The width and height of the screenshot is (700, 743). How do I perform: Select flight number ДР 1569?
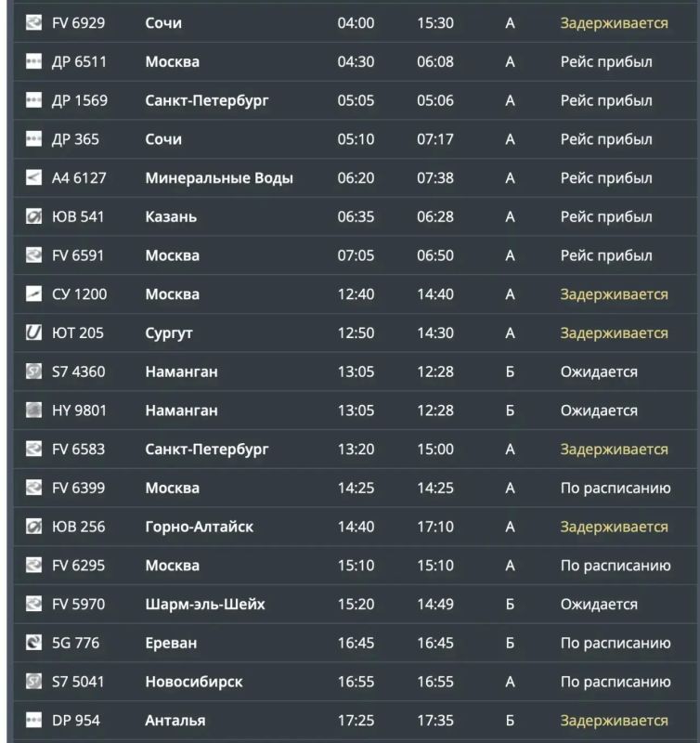click(x=80, y=100)
